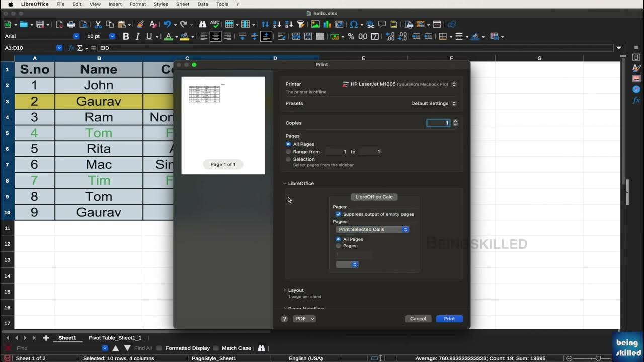Toggle the Formatted Display checkbox in Find bar

click(x=159, y=348)
